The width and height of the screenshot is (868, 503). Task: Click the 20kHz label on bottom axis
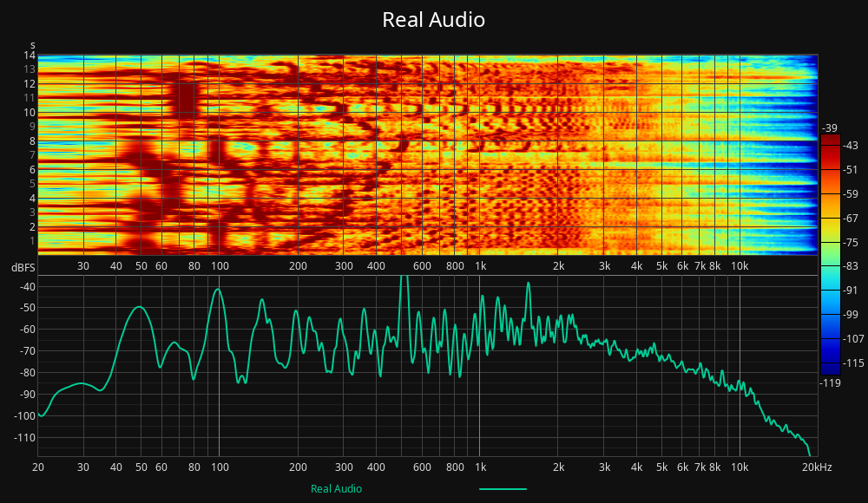[817, 467]
